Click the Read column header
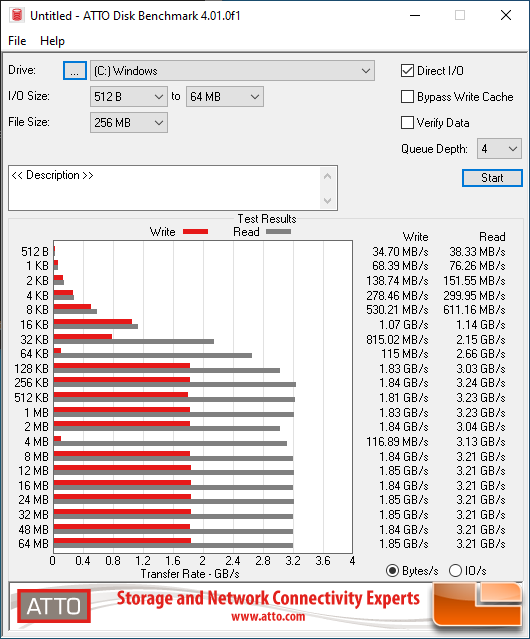Image resolution: width=530 pixels, height=639 pixels. (492, 237)
